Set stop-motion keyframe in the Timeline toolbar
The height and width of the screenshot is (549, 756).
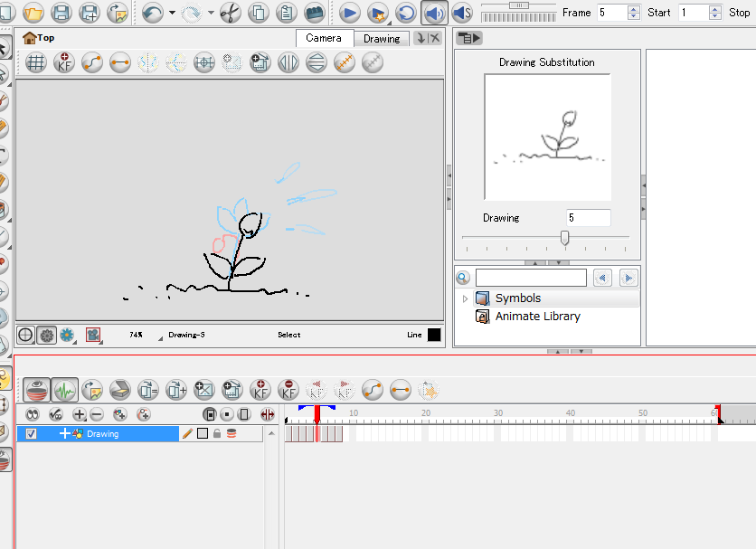pyautogui.click(x=401, y=391)
